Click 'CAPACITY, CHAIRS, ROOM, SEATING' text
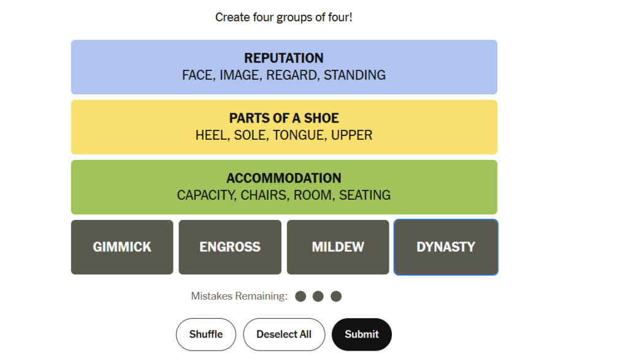Image resolution: width=628 pixels, height=364 pixels. point(284,195)
